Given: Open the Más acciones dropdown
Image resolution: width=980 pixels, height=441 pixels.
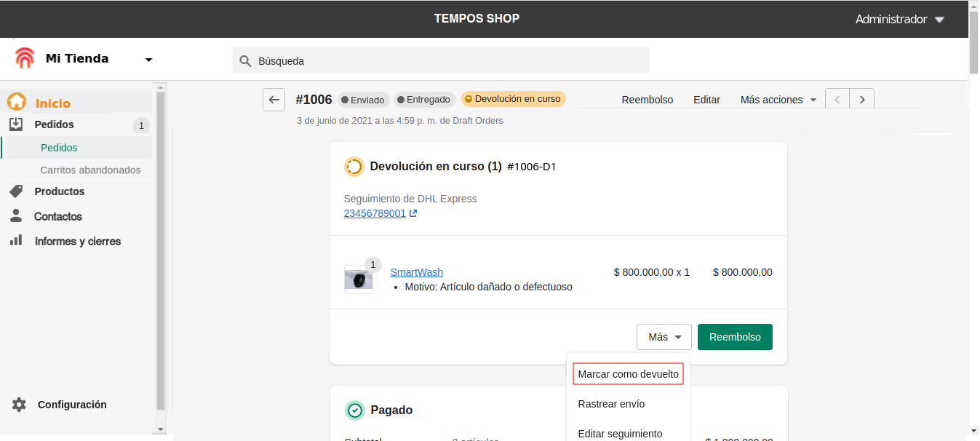Looking at the screenshot, I should point(778,100).
